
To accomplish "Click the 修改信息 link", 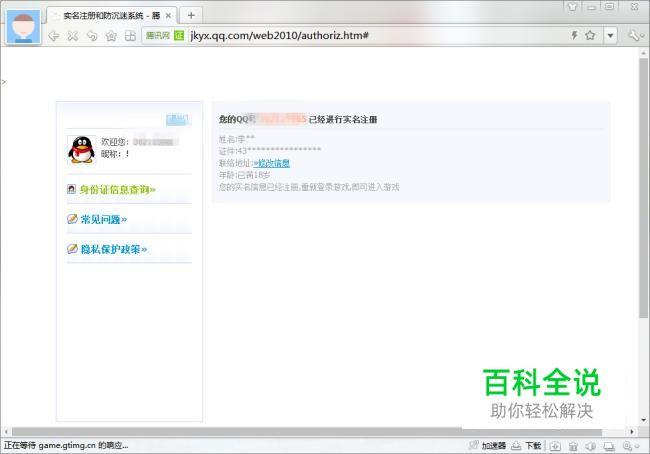I will point(272,163).
